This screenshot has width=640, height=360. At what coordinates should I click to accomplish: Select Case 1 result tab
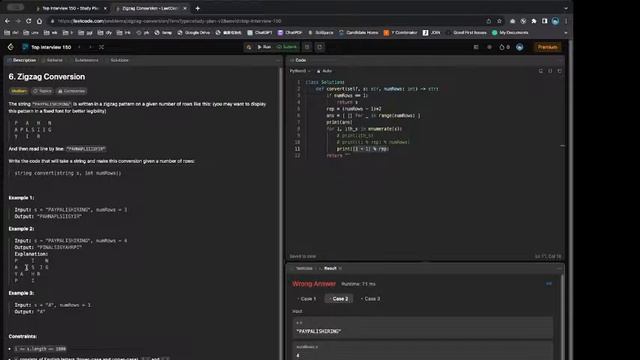307,299
